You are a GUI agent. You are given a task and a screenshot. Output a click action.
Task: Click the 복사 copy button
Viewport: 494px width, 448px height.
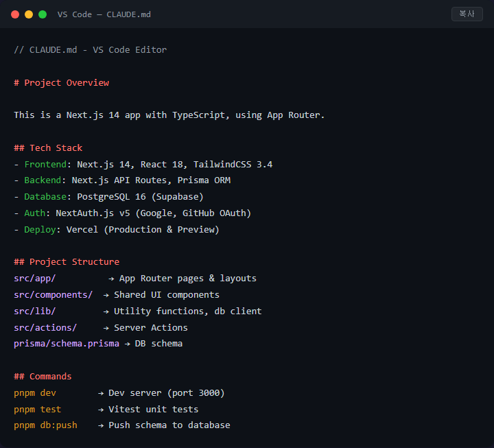click(x=467, y=14)
